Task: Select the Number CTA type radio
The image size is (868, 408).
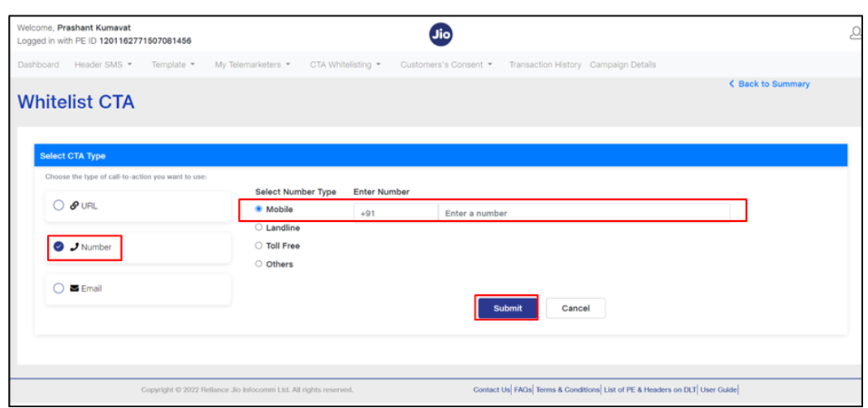Action: (59, 247)
